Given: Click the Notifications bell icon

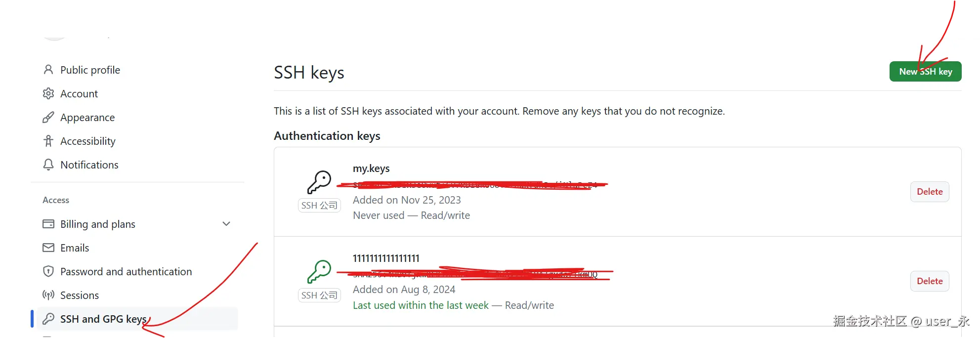Looking at the screenshot, I should click(48, 165).
